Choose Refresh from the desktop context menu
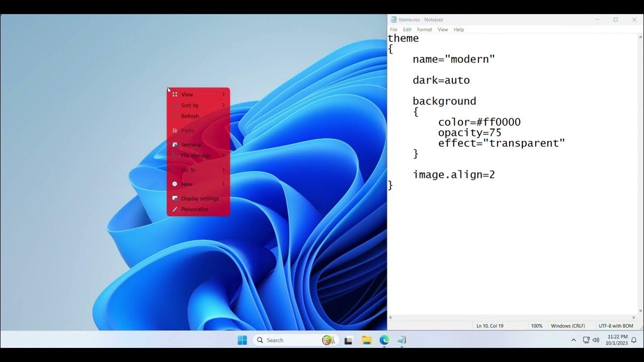 198,116
